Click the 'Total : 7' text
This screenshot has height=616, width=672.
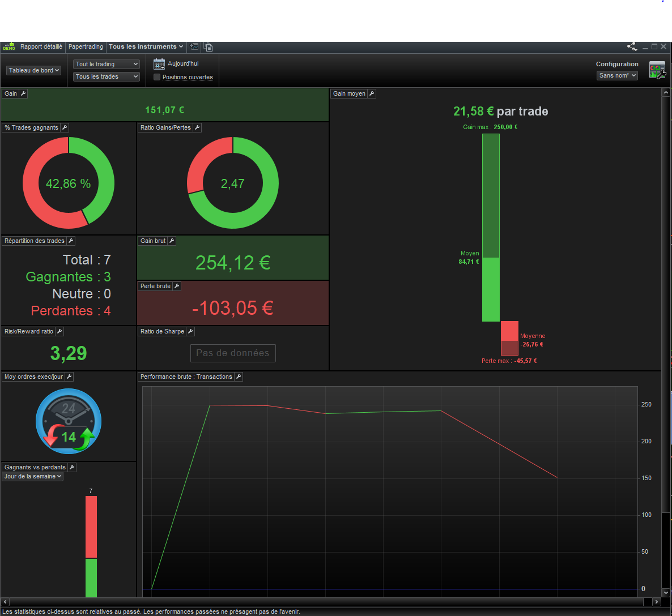click(87, 260)
